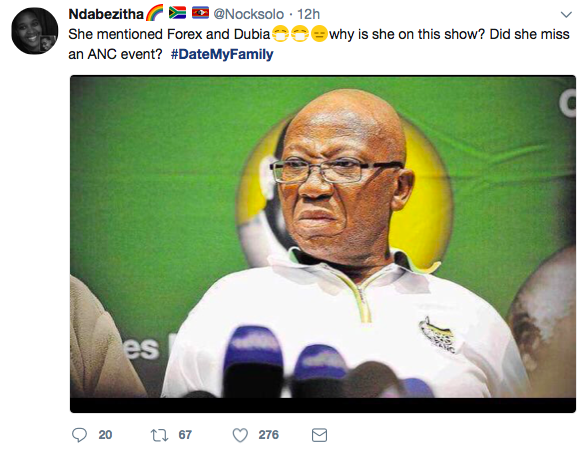
Task: Open the Ndabezitha display name profile
Action: [106, 14]
